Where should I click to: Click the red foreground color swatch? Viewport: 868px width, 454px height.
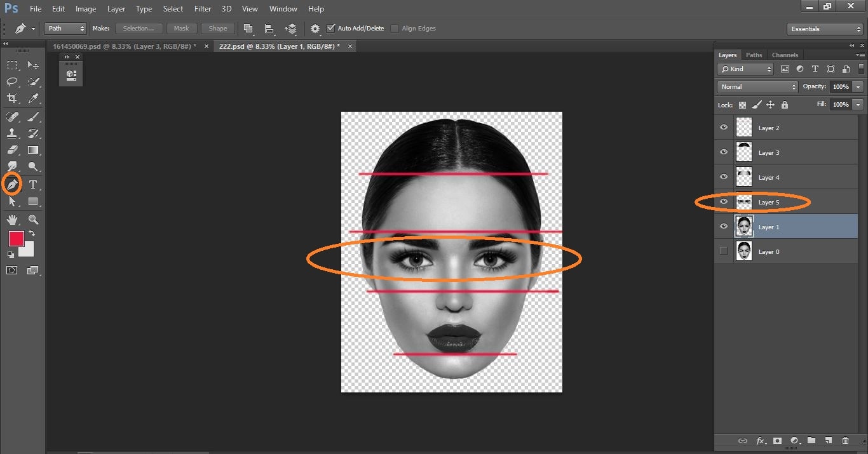pyautogui.click(x=16, y=239)
